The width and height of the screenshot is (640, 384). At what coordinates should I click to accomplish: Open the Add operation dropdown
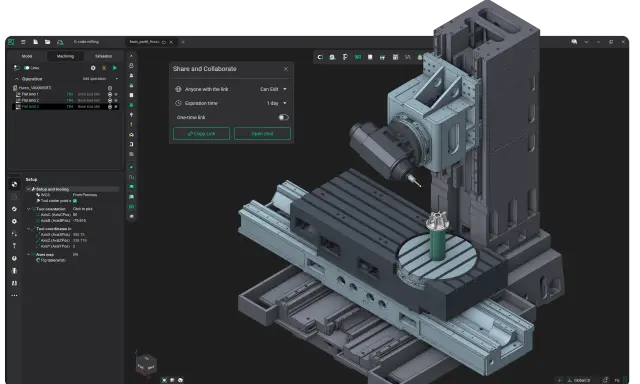(x=100, y=79)
